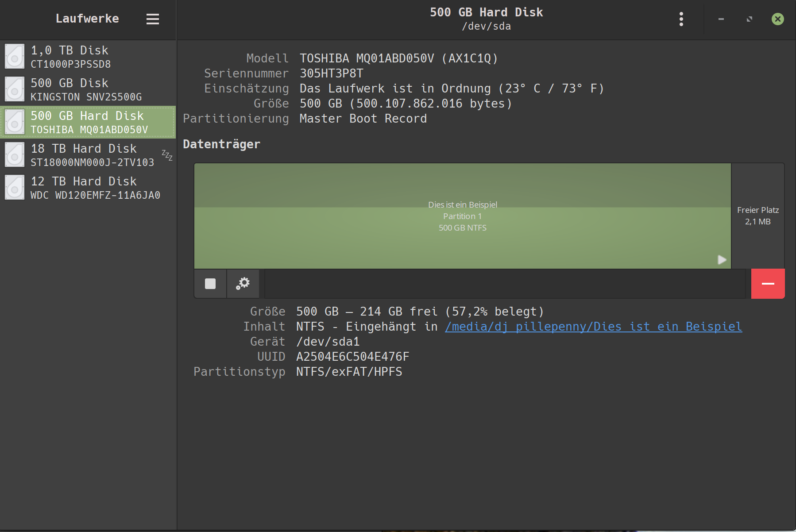Select the 500 GB Disk KINGSTON SNV2S500G
Viewport: 796px width, 532px height.
(88, 89)
